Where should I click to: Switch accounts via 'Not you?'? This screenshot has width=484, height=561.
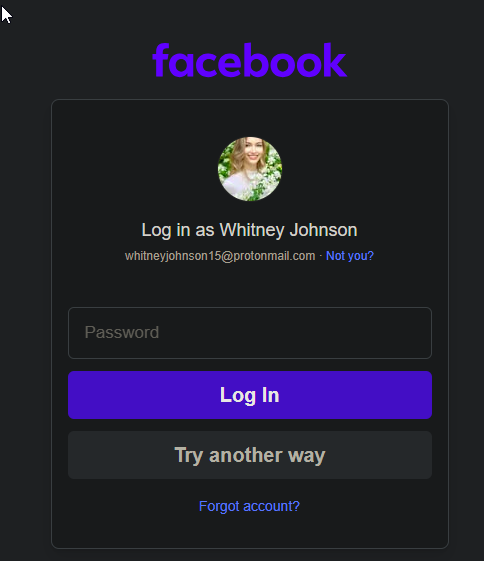pyautogui.click(x=349, y=256)
